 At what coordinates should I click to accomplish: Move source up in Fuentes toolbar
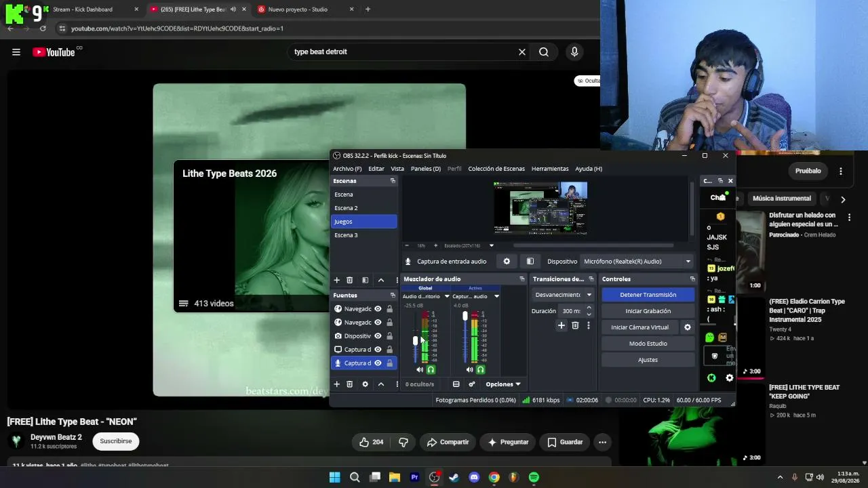(381, 384)
